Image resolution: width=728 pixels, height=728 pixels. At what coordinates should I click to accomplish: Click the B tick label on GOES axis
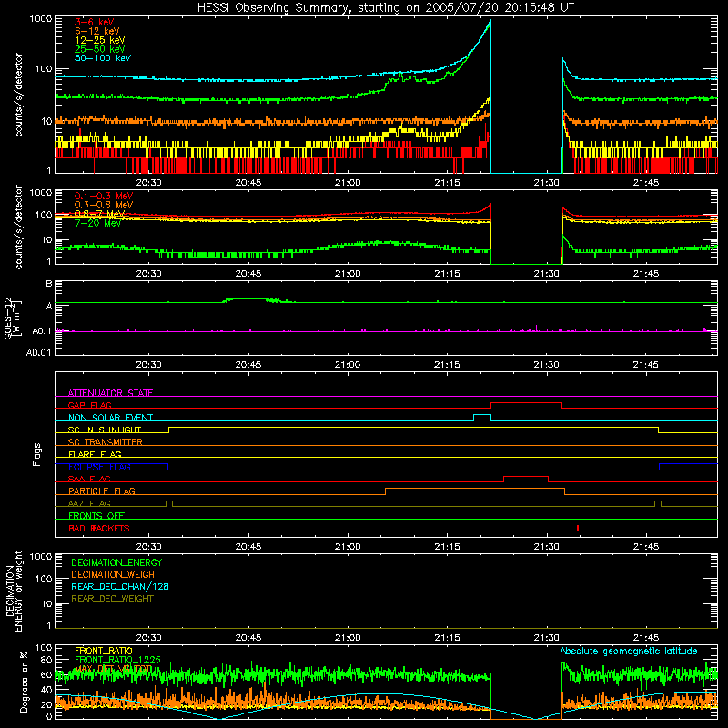(x=49, y=284)
